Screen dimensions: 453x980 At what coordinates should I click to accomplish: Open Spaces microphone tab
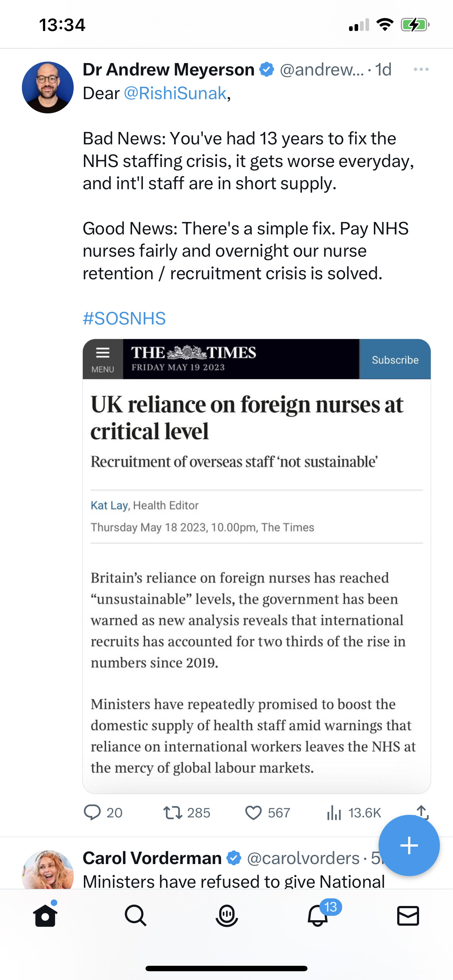click(x=226, y=915)
